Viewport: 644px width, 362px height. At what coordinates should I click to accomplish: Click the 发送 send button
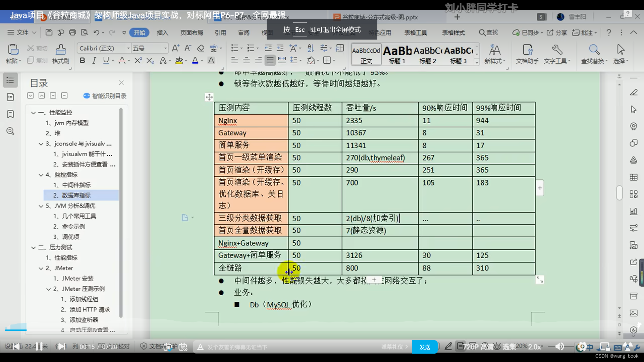tap(425, 347)
